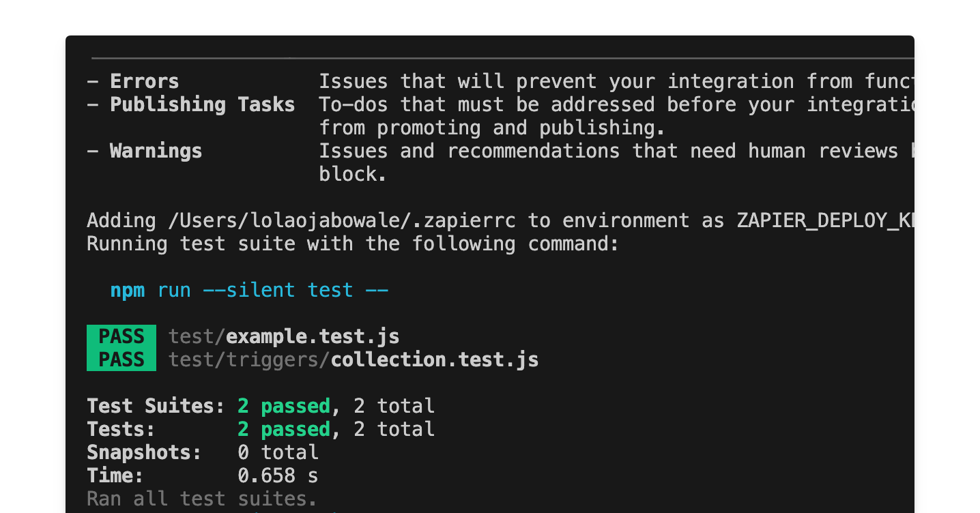This screenshot has height=513, width=980.
Task: Click the green "2 passed" in Test Suites row
Action: pos(284,406)
